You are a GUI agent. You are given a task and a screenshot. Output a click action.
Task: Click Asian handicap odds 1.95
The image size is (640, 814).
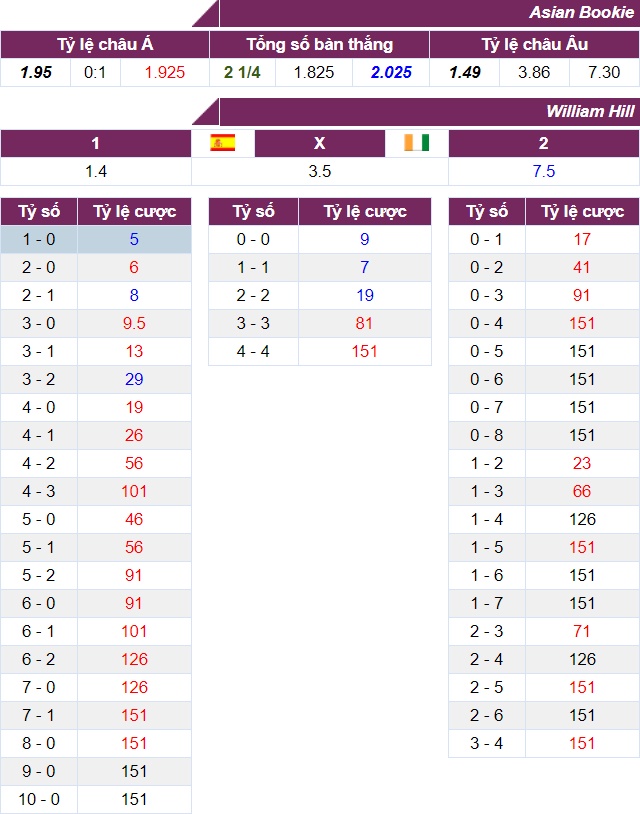click(x=36, y=72)
